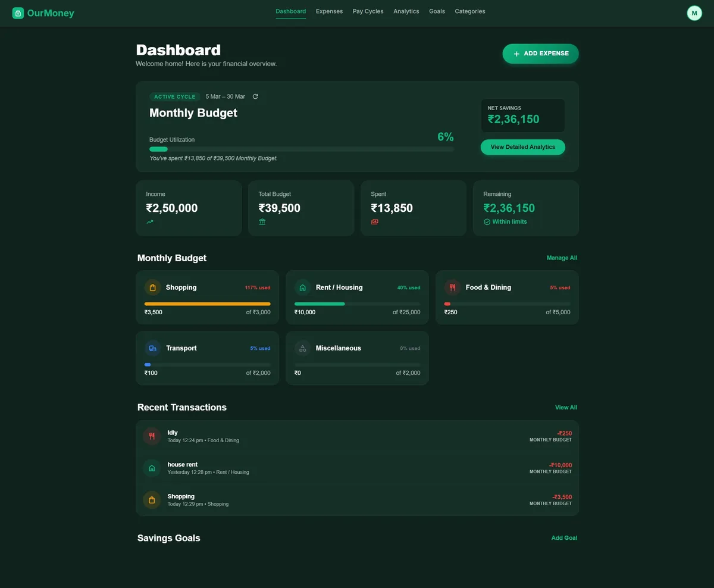Open View Detailed Analytics
Image resolution: width=714 pixels, height=588 pixels.
point(522,147)
